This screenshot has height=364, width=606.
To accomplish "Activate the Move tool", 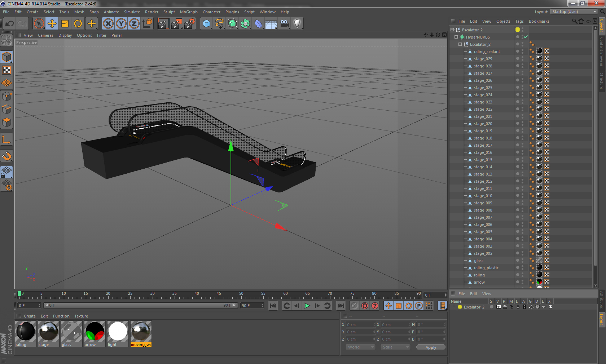I will [x=52, y=24].
